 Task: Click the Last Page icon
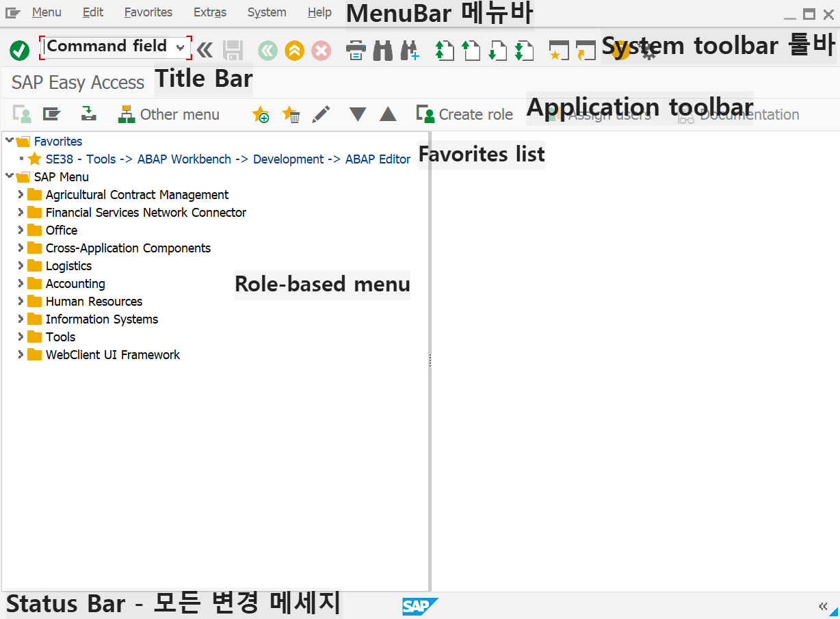[524, 51]
